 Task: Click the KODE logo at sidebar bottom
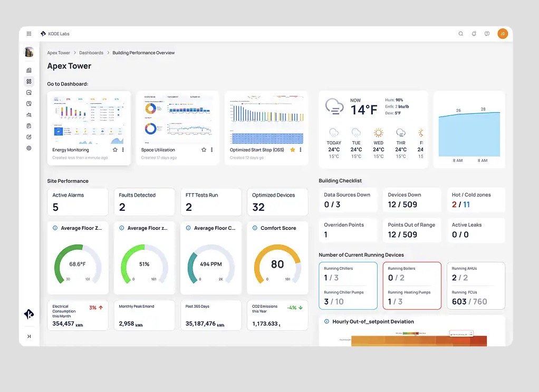29,314
